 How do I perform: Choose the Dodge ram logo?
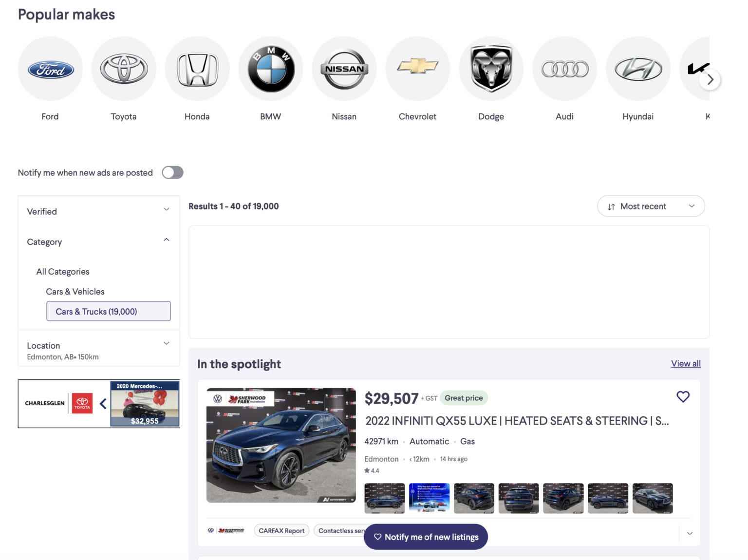pyautogui.click(x=491, y=69)
